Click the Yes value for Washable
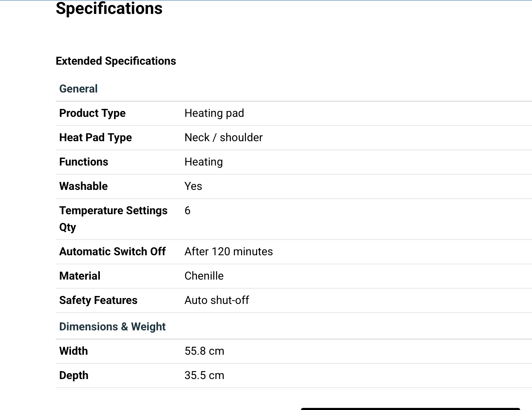This screenshot has height=410, width=532. 193,186
